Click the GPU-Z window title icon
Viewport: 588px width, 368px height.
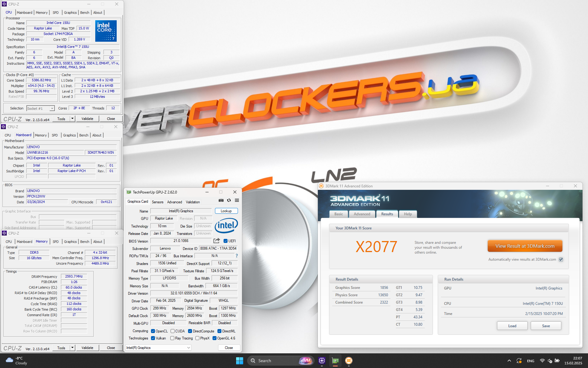[129, 192]
